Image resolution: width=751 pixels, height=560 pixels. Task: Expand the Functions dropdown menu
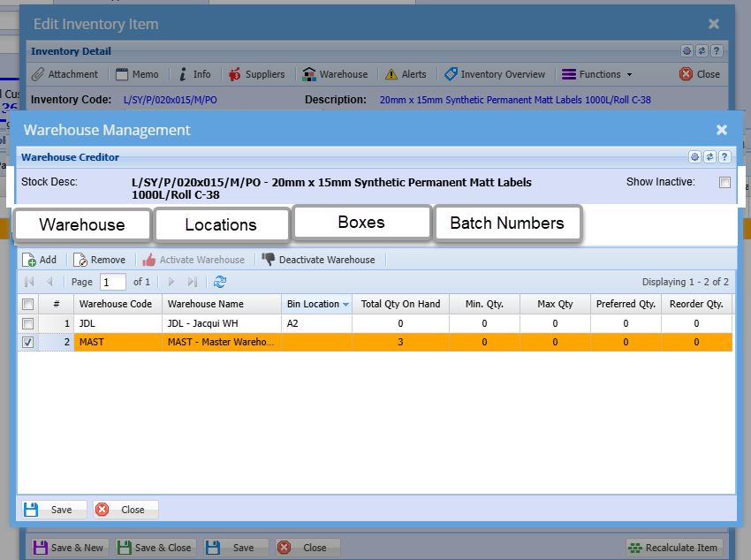[597, 74]
